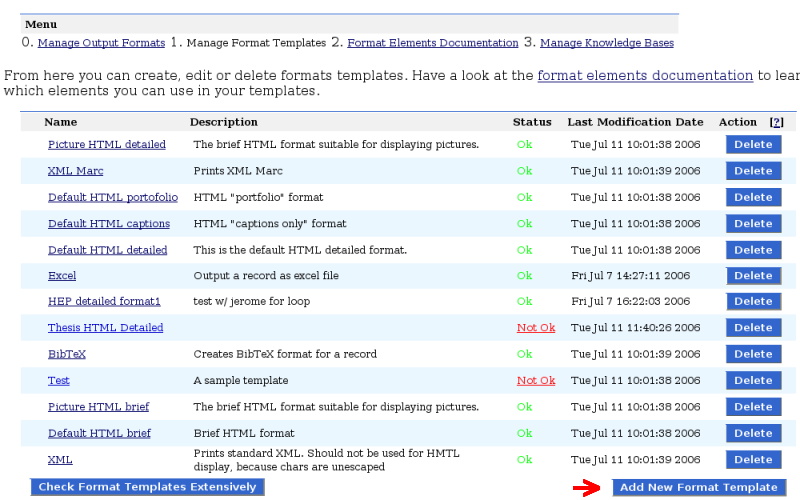The width and height of the screenshot is (800, 500).
Task: Open the HEP detailed format1 template
Action: coord(104,301)
